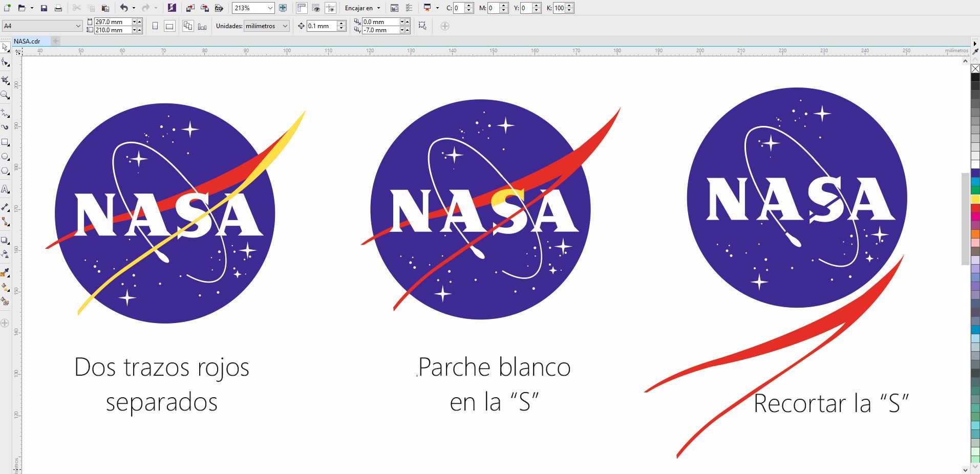Create a new document
The height and width of the screenshot is (474, 980).
click(x=7, y=8)
